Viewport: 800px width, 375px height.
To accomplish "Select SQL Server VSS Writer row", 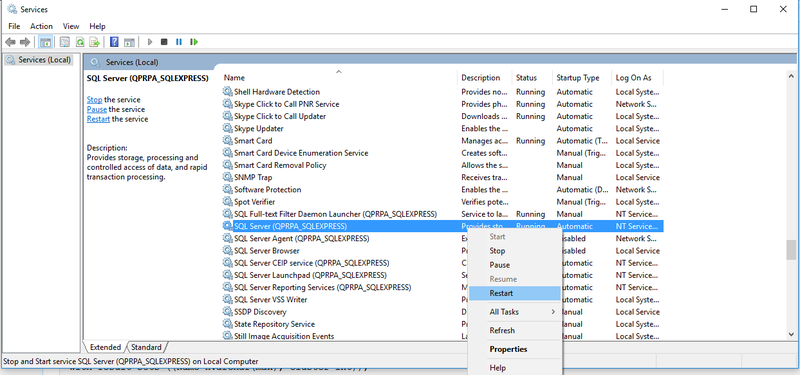I will point(443,299).
